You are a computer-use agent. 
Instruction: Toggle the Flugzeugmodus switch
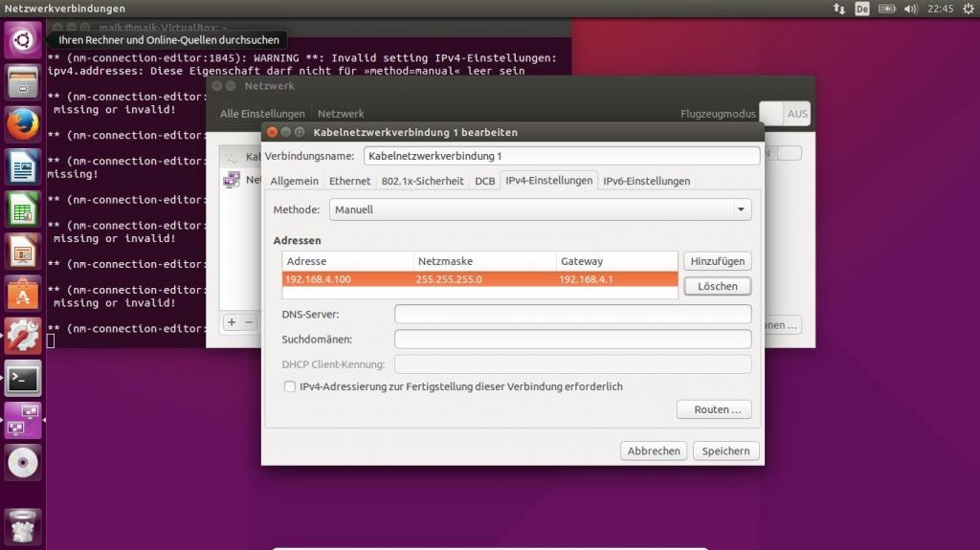[x=784, y=114]
